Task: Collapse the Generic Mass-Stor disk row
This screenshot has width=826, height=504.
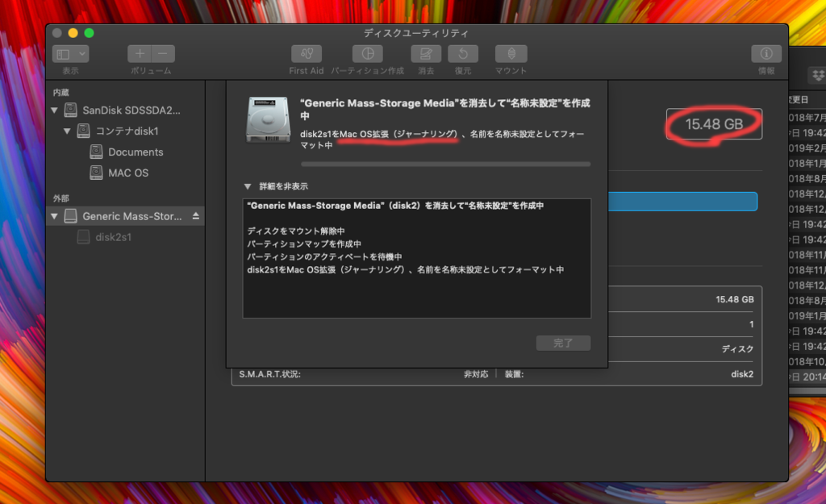Action: [x=54, y=216]
